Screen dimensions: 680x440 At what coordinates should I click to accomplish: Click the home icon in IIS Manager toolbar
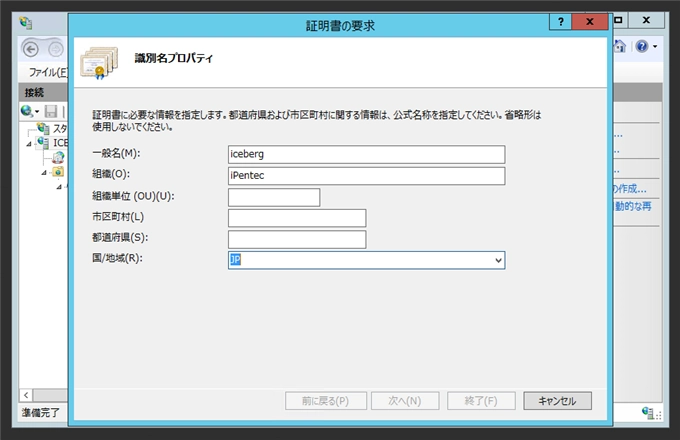[620, 46]
